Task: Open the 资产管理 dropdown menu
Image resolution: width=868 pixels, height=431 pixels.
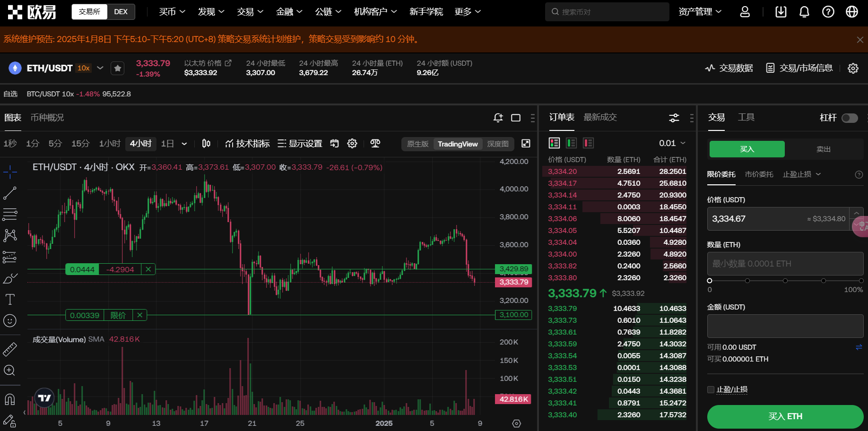Action: (x=700, y=12)
